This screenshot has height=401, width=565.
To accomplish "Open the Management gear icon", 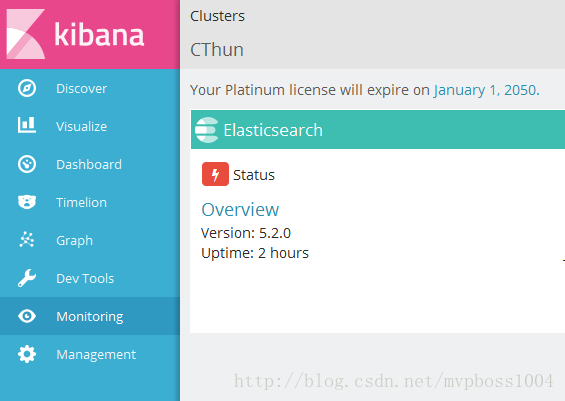I will pyautogui.click(x=27, y=354).
